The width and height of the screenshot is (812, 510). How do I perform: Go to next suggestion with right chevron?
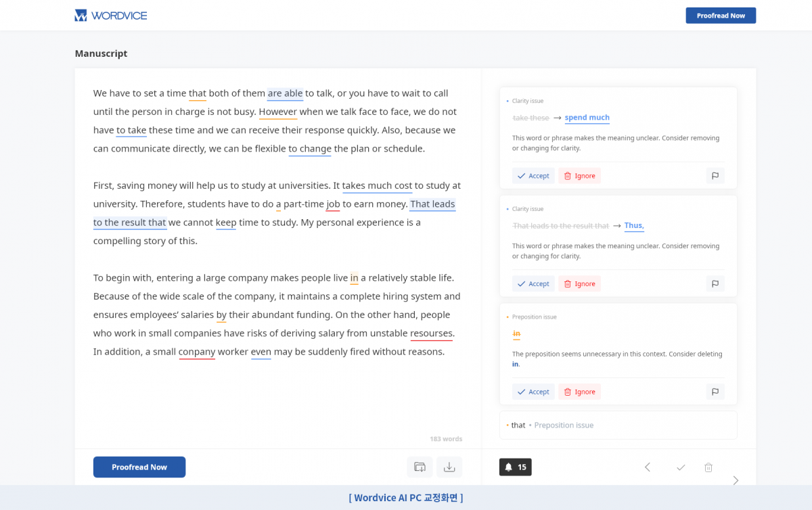pyautogui.click(x=736, y=480)
